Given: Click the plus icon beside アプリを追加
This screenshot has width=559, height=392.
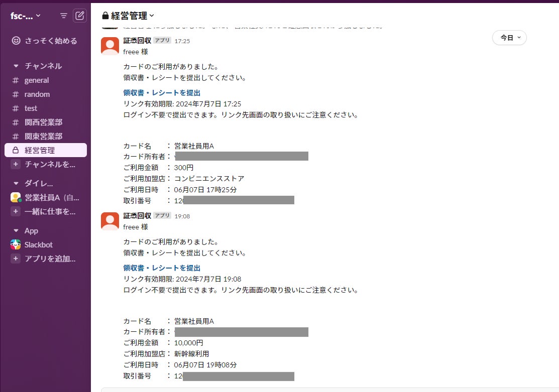Looking at the screenshot, I should click(x=16, y=259).
